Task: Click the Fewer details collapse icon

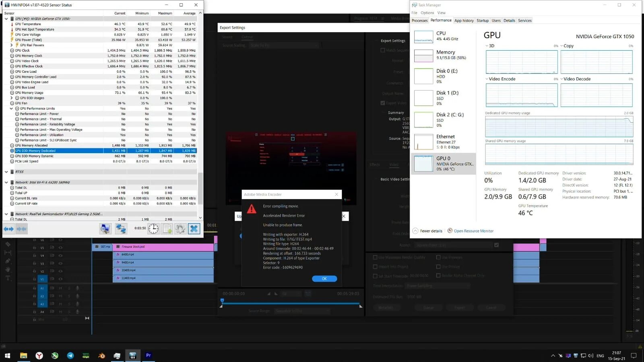Action: click(x=415, y=231)
